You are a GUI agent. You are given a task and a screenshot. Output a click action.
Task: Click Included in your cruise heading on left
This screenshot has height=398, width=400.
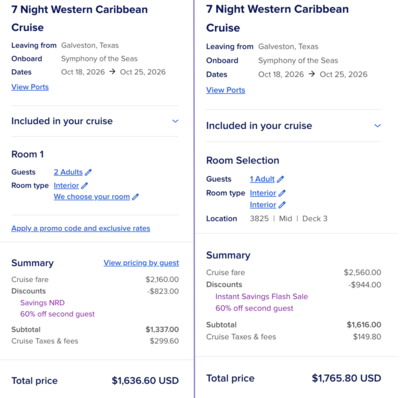[x=62, y=121]
